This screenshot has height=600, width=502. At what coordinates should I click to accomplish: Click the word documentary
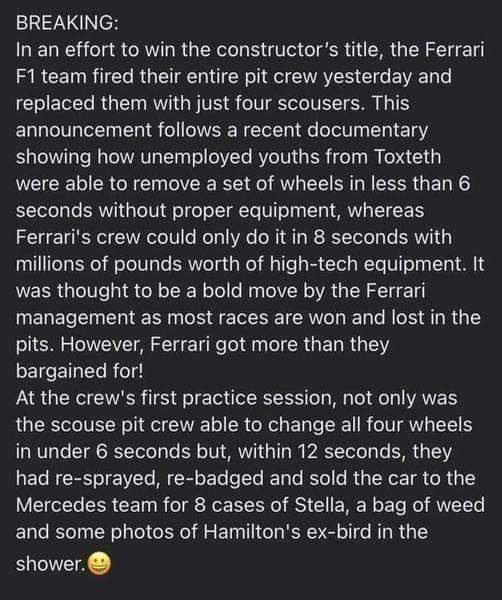pyautogui.click(x=367, y=130)
